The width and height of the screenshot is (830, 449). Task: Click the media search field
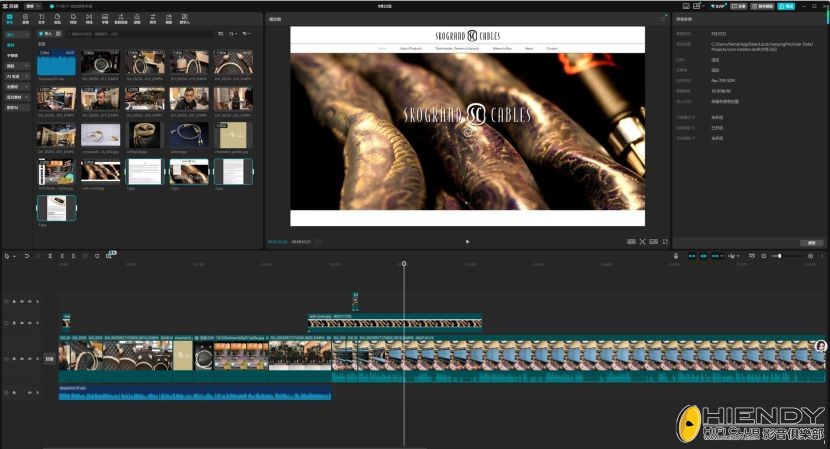[140, 33]
